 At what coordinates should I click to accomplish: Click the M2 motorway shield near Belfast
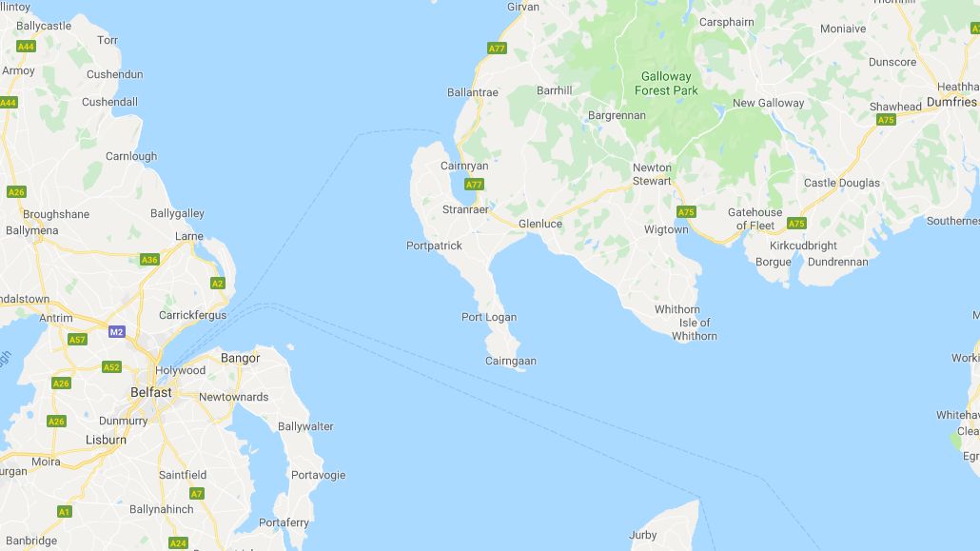[x=117, y=331]
